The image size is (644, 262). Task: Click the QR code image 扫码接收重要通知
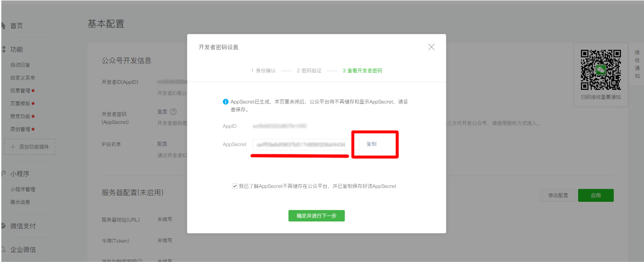click(601, 70)
